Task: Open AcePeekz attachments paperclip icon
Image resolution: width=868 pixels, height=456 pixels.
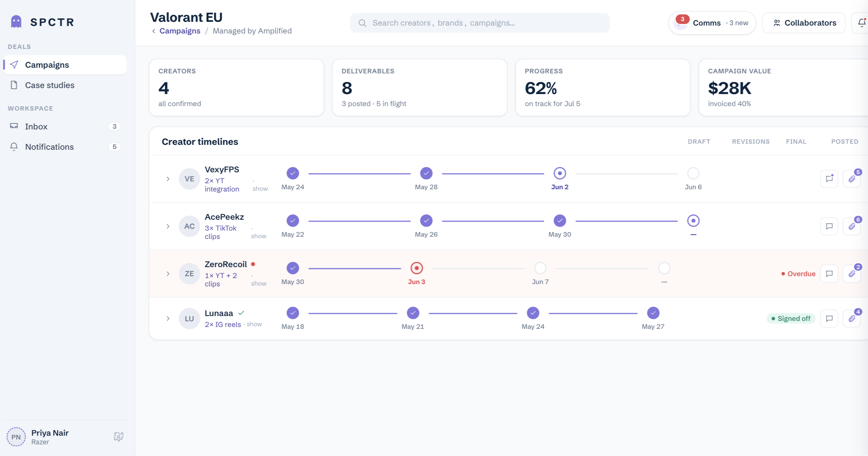Action: [852, 226]
